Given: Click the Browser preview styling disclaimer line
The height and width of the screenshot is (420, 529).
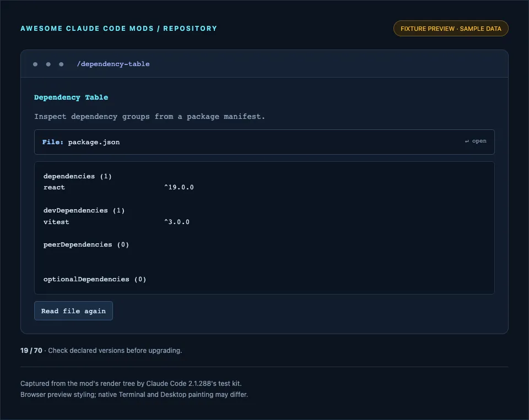Looking at the screenshot, I should point(134,395).
